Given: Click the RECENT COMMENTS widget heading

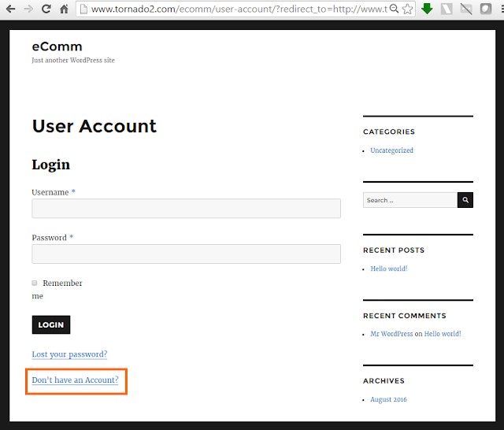Looking at the screenshot, I should coord(405,316).
